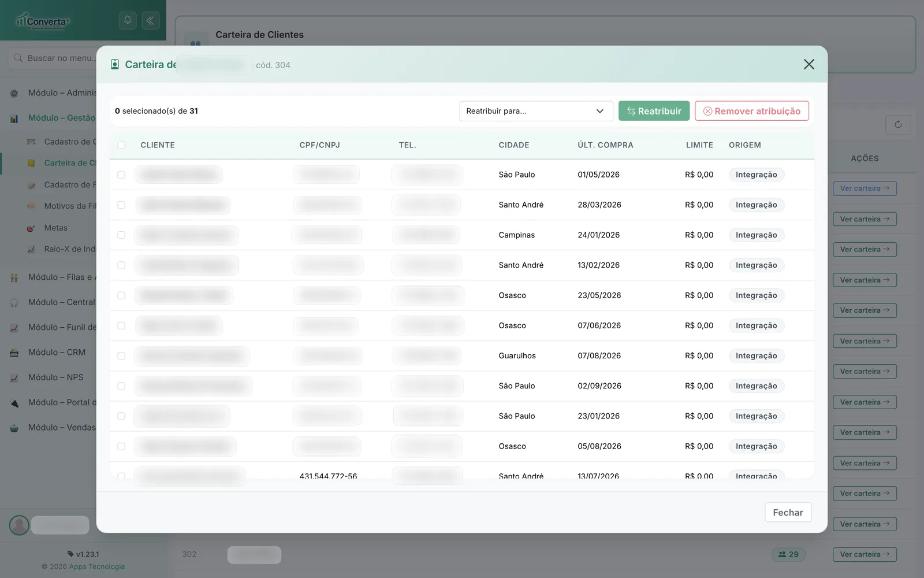Click the Módulo – Portal icon
Screen dimensions: 924x578
(14, 403)
